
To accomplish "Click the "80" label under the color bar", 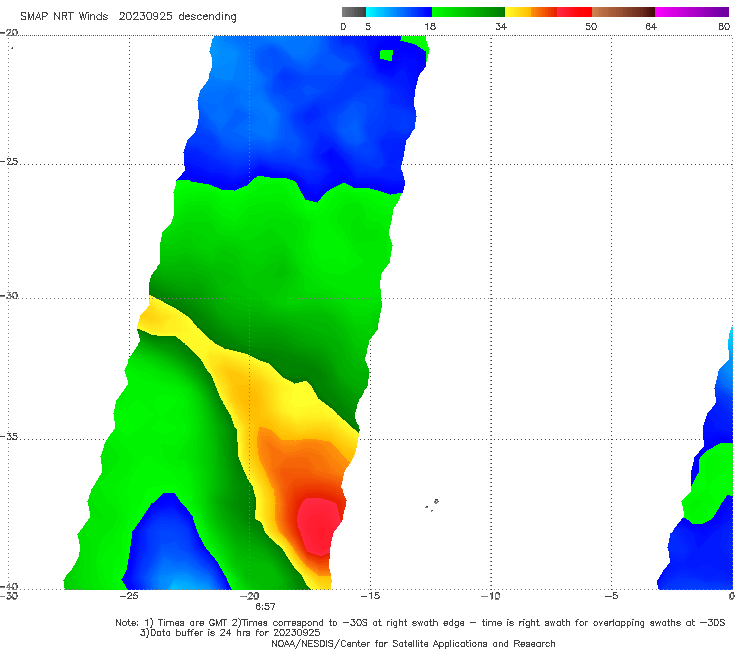I will point(724,26).
